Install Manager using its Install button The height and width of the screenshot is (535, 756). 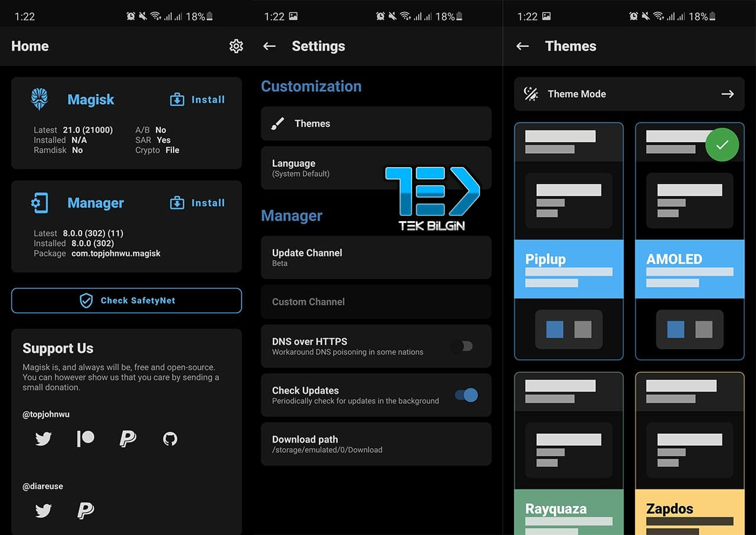[197, 203]
